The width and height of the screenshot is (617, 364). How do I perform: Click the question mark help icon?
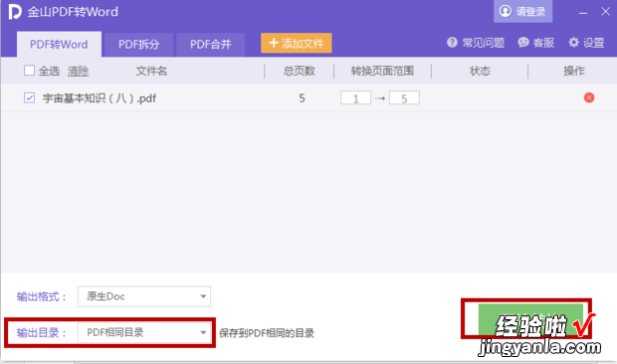point(452,43)
